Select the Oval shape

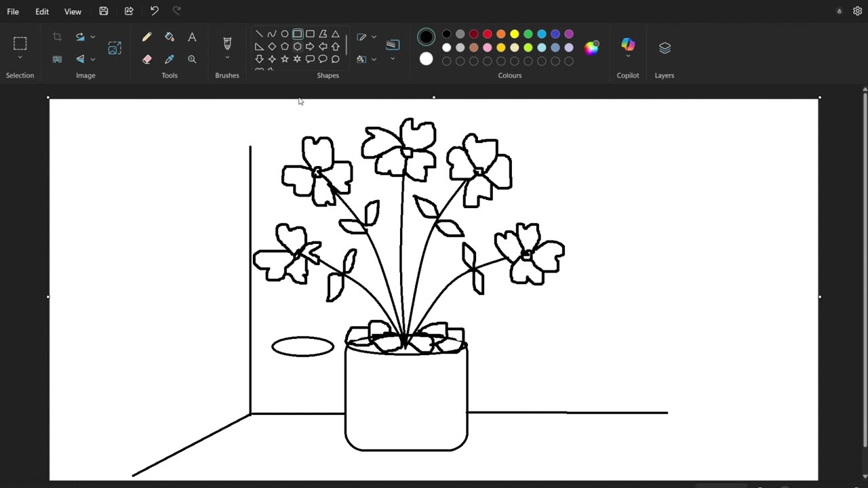[285, 34]
